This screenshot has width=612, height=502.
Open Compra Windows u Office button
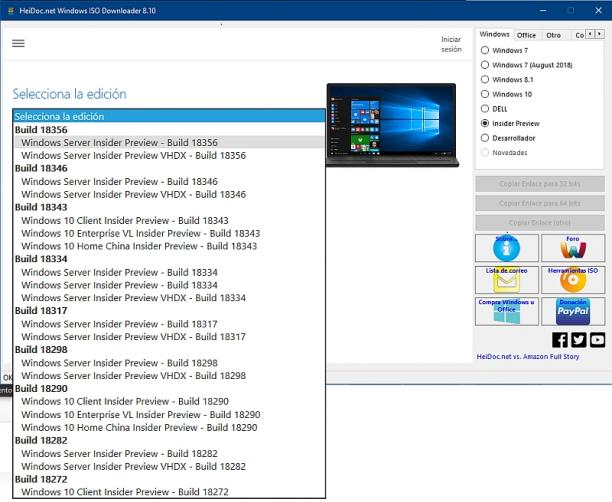pos(507,312)
